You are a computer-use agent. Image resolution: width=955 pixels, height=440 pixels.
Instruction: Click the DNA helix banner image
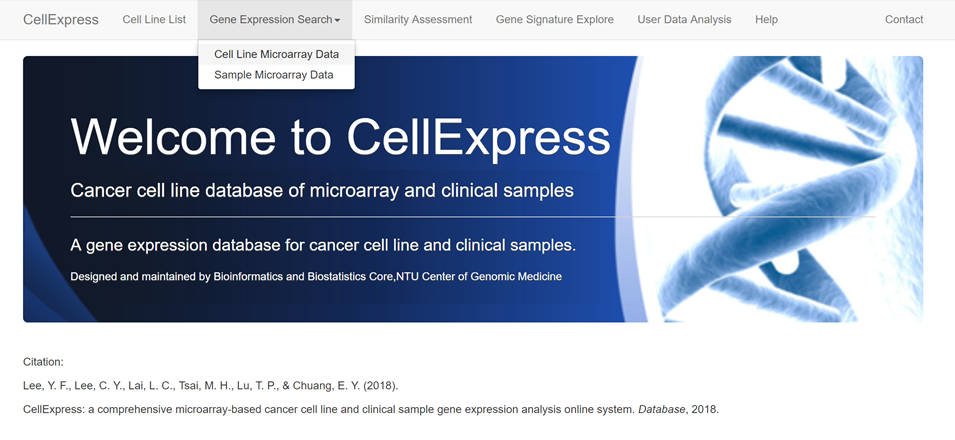[x=780, y=189]
